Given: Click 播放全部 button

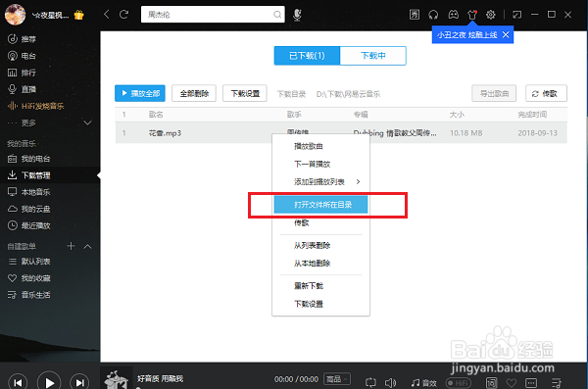Looking at the screenshot, I should coord(140,93).
